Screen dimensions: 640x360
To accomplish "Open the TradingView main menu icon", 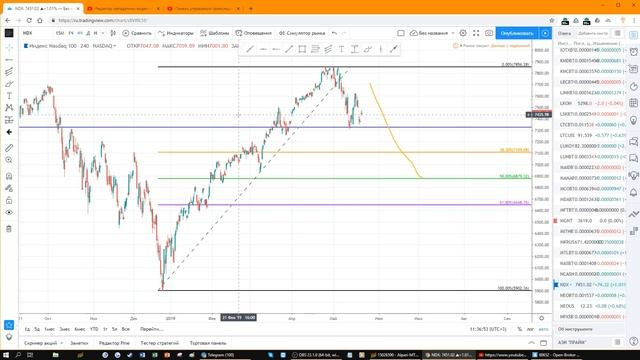I will (x=9, y=33).
